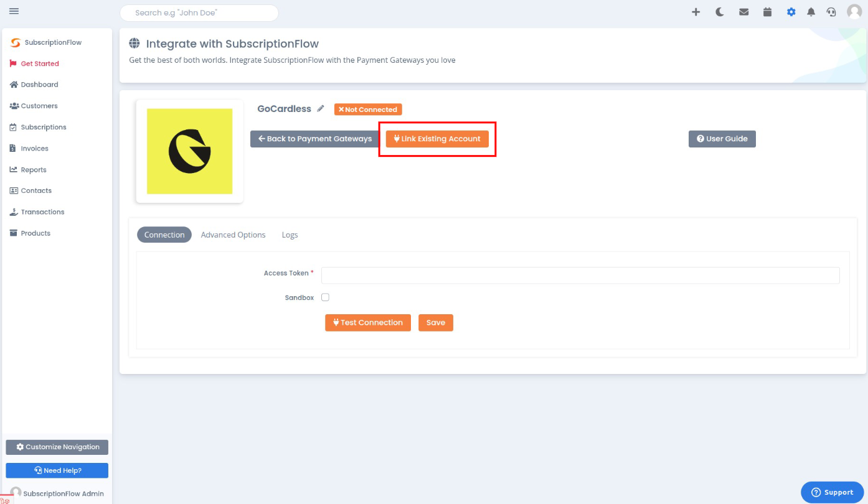This screenshot has height=504, width=868.
Task: Click the Test Connection button
Action: coord(368,322)
